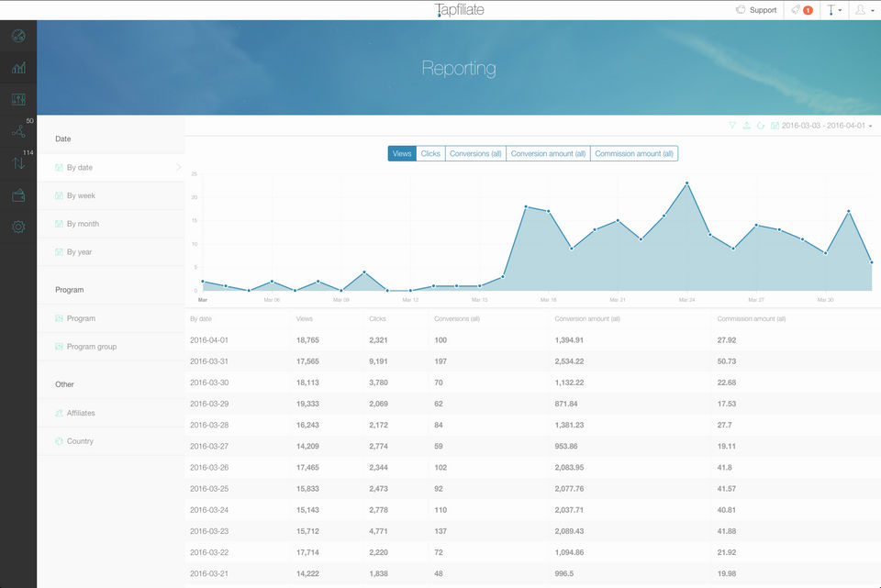Click the export upload icon
The image size is (881, 588).
747,126
